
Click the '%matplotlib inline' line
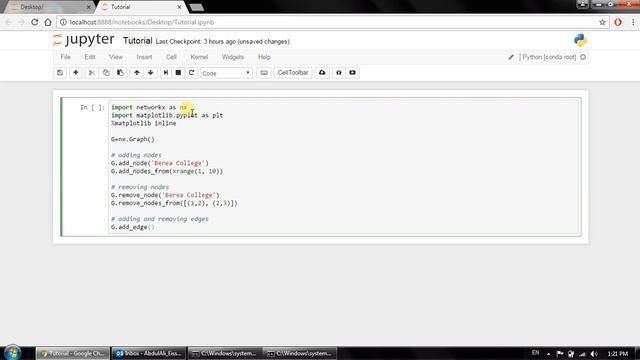[143, 123]
